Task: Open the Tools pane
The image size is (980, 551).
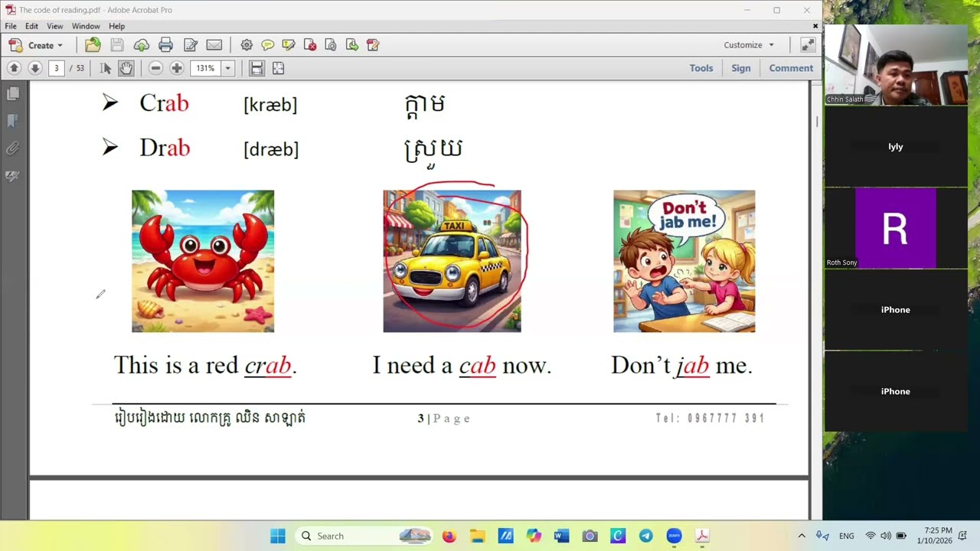Action: pos(701,68)
